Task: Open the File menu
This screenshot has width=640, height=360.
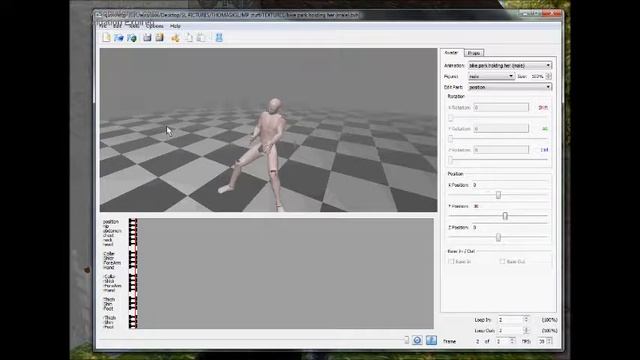Action: point(104,26)
